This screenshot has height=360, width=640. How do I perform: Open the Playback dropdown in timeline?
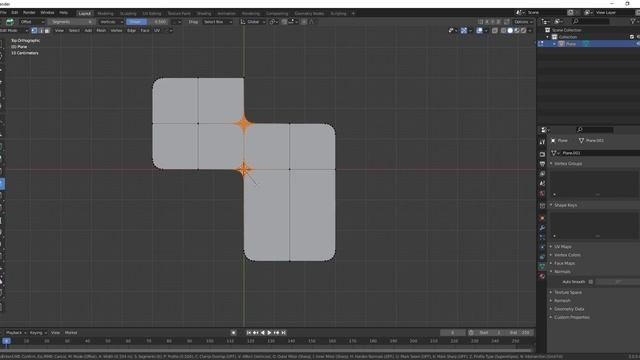click(16, 333)
